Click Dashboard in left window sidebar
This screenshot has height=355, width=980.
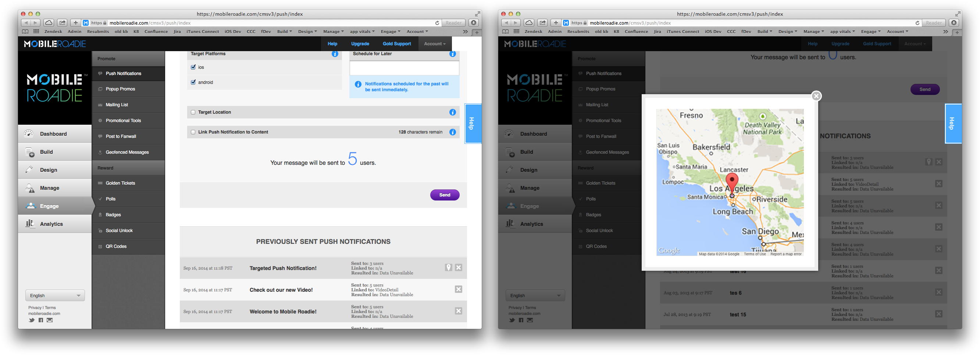tap(55, 134)
